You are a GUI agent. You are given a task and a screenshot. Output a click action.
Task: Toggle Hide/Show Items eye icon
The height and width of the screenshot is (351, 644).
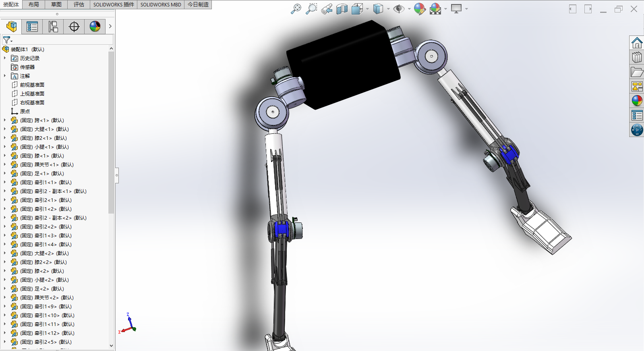(x=399, y=9)
